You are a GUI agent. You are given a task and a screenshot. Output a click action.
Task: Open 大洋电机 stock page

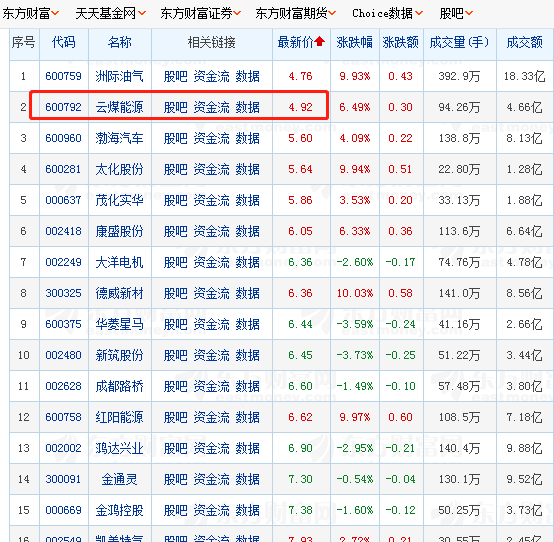point(119,262)
